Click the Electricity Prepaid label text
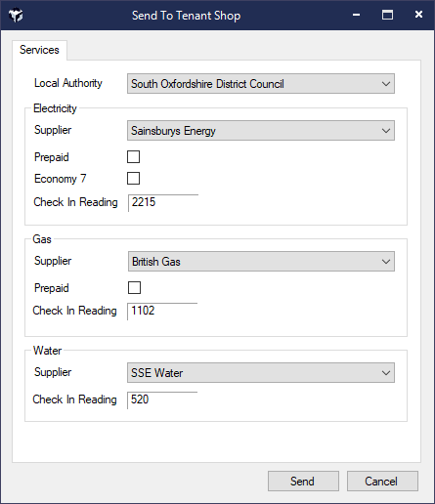The image size is (435, 504). pyautogui.click(x=52, y=157)
